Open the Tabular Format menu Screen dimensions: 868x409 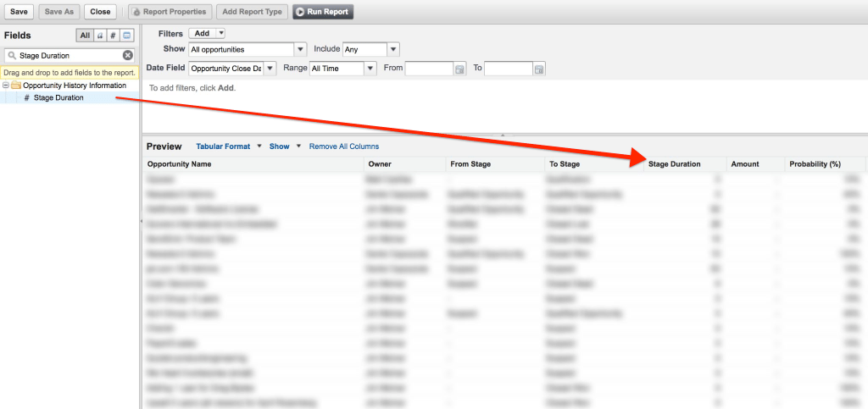tap(229, 146)
